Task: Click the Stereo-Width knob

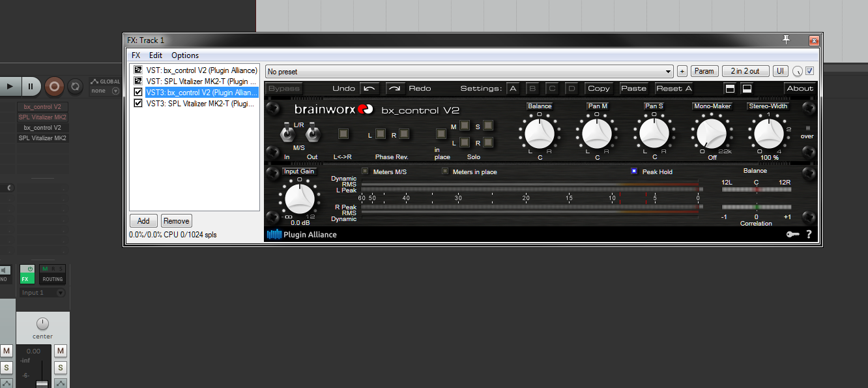Action: pyautogui.click(x=768, y=133)
